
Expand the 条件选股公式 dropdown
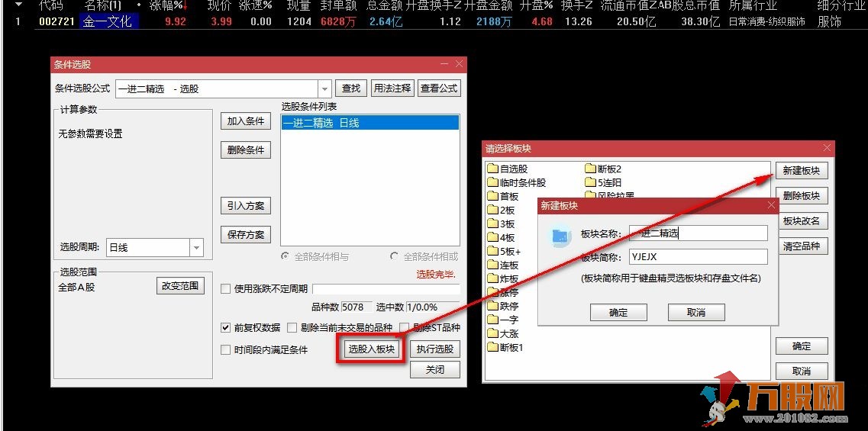click(325, 88)
